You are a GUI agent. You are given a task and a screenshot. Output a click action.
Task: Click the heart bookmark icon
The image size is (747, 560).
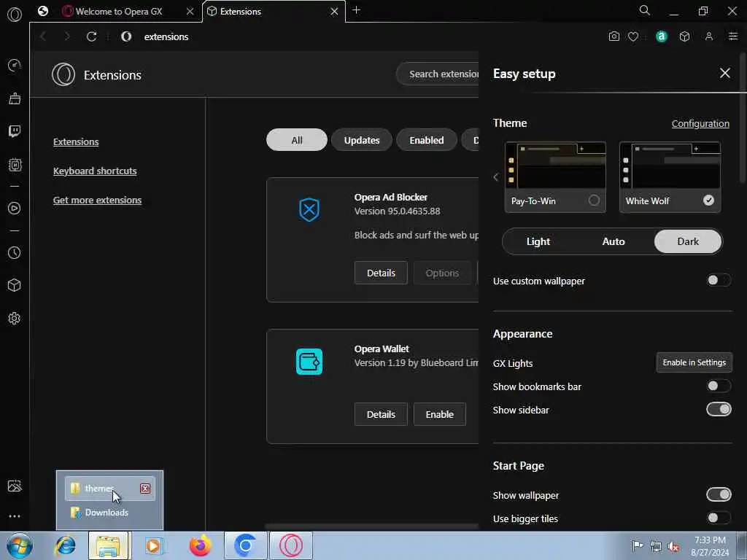coord(633,36)
